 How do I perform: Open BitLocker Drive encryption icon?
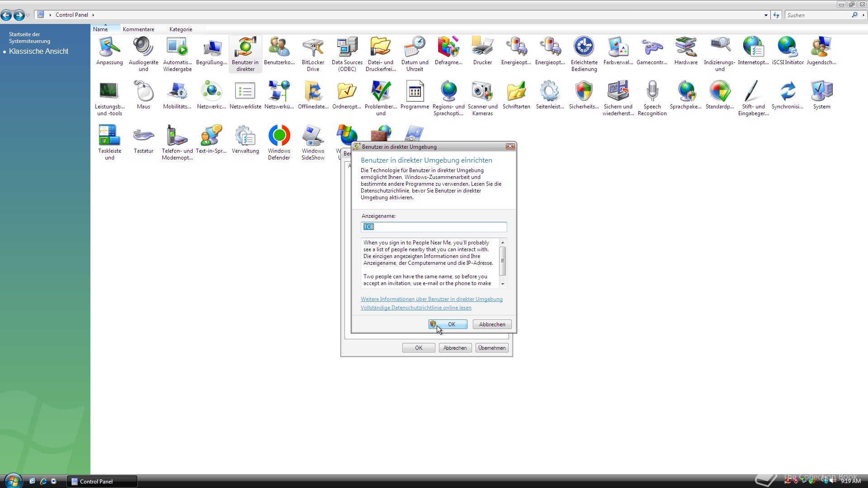coord(313,54)
